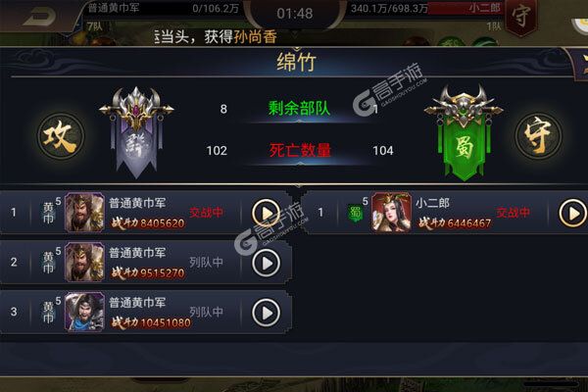Image resolution: width=588 pixels, height=392 pixels.
Task: Play replay of attacker team 1 battle
Action: pos(266,213)
